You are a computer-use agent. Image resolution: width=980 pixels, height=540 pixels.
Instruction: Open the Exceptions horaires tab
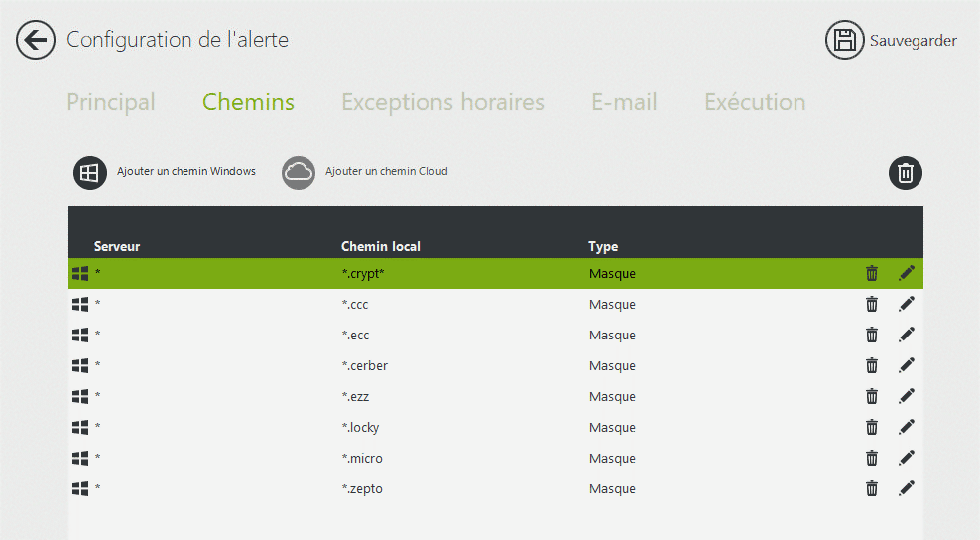pos(442,102)
